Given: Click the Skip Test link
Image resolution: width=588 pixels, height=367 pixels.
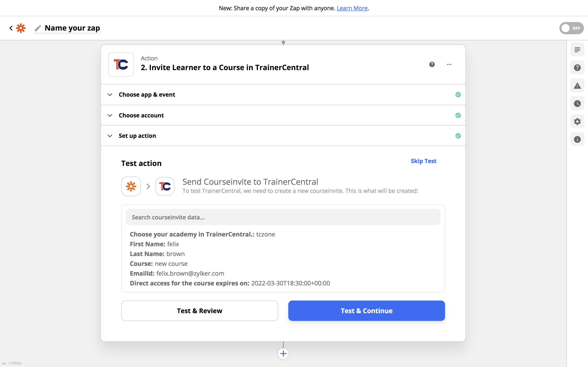Looking at the screenshot, I should (x=423, y=161).
